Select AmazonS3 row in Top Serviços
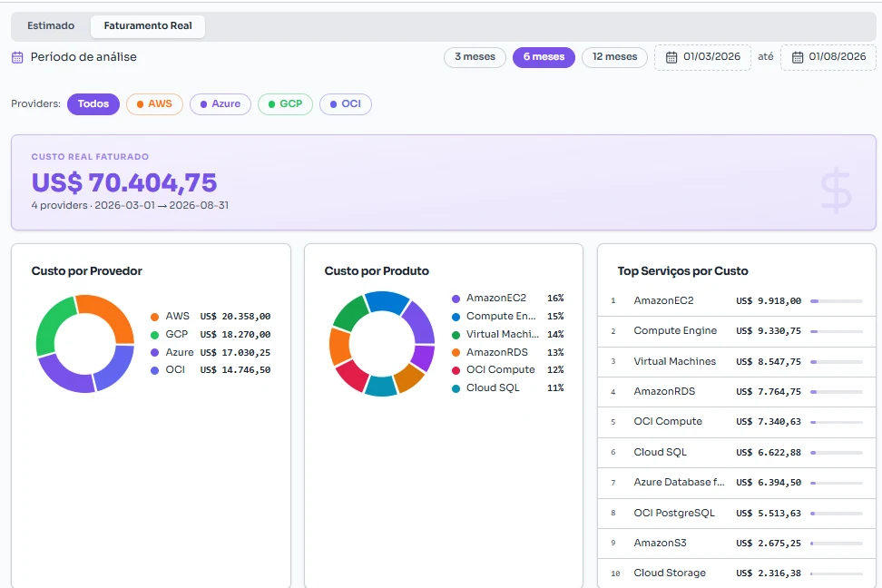Viewport: 882px width, 588px height. click(x=736, y=543)
